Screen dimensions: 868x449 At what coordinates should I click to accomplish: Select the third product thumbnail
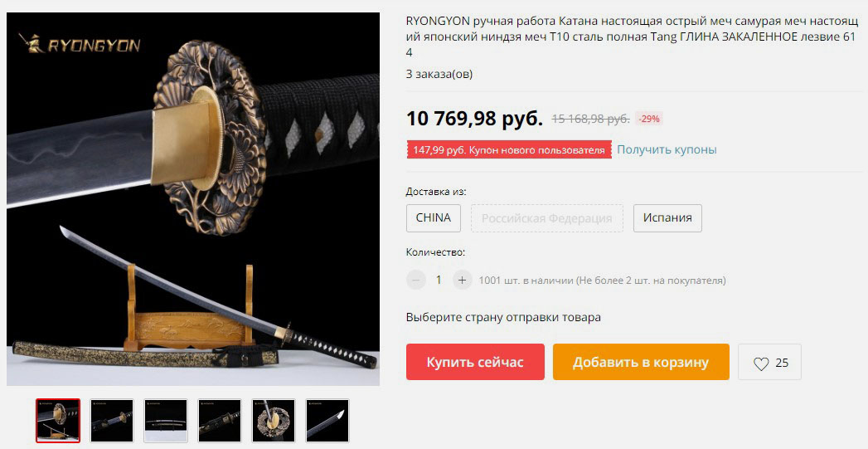(x=166, y=421)
